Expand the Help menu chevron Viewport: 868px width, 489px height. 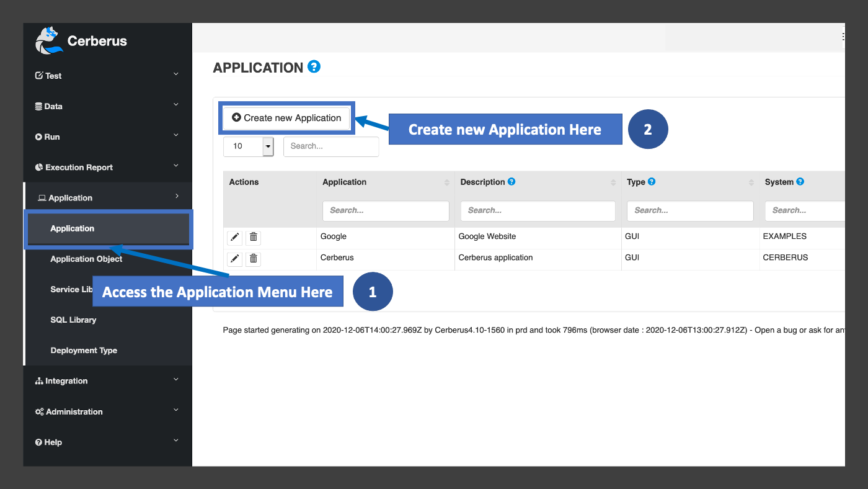(x=176, y=441)
